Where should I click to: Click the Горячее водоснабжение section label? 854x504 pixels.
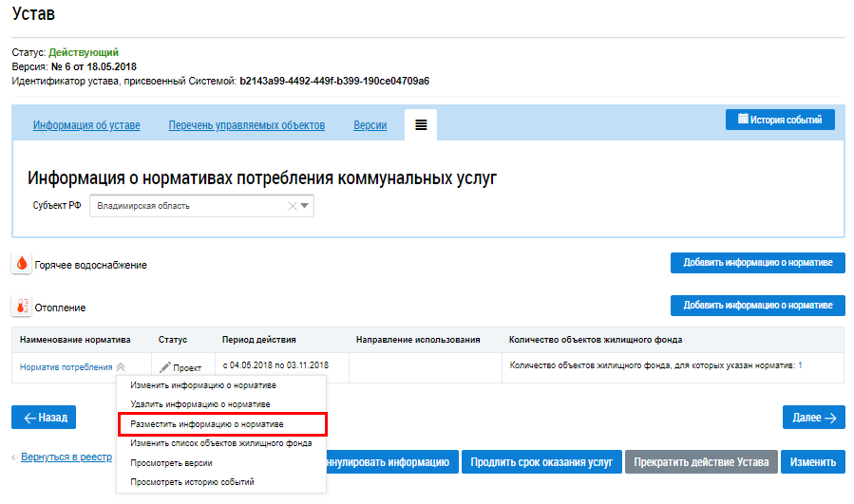(91, 265)
